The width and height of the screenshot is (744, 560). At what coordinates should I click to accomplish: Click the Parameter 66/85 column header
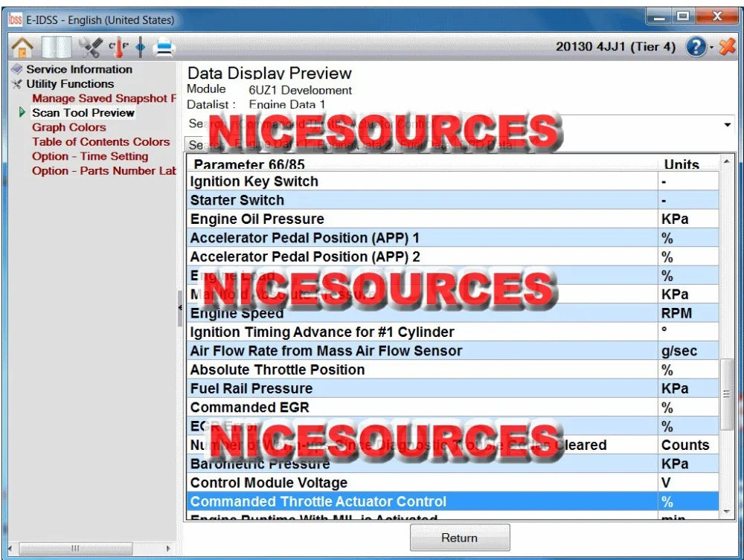(x=423, y=164)
